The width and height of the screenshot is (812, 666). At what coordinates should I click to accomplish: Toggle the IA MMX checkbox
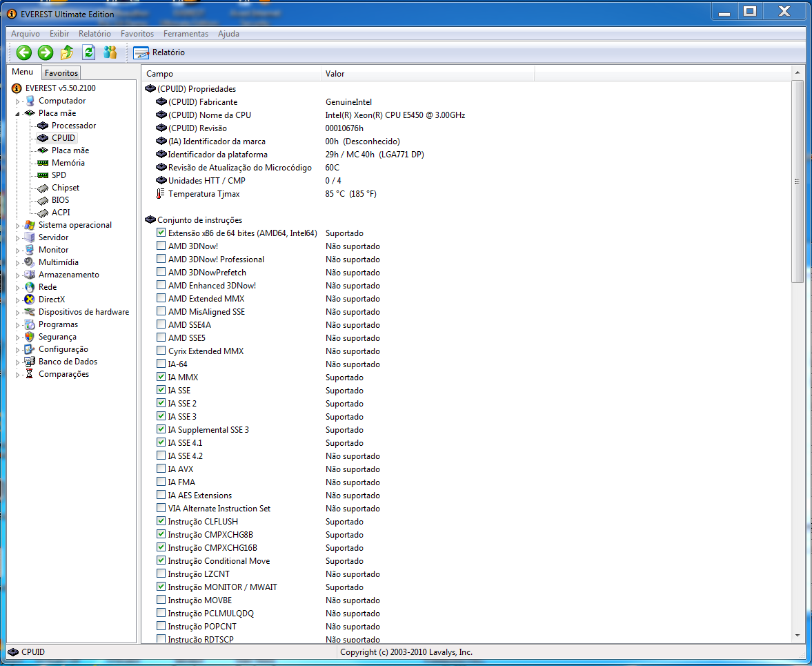pos(161,377)
